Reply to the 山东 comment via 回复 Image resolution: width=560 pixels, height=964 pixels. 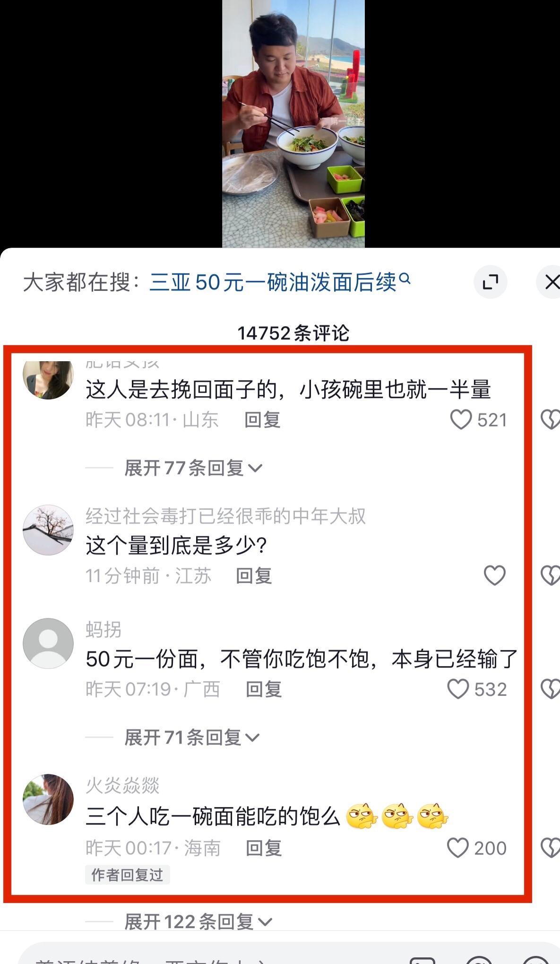[262, 419]
